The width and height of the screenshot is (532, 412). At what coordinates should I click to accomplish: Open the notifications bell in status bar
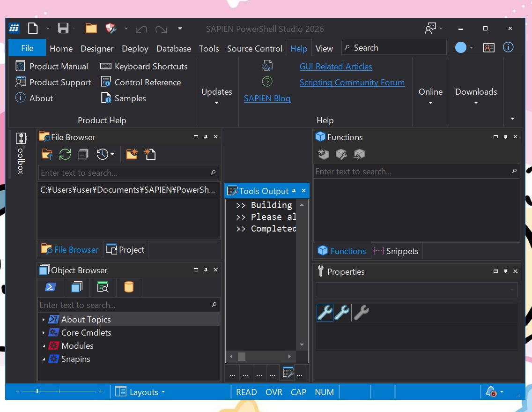(x=491, y=392)
